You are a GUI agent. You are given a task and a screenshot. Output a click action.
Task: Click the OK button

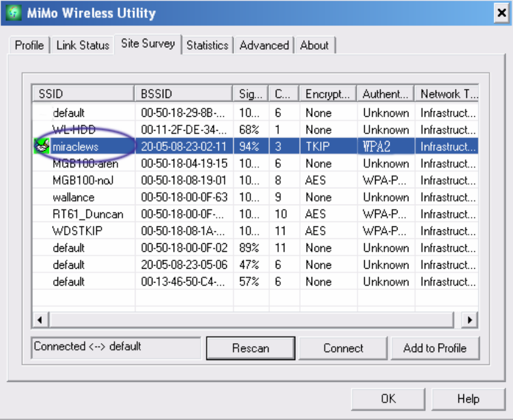[x=388, y=399]
